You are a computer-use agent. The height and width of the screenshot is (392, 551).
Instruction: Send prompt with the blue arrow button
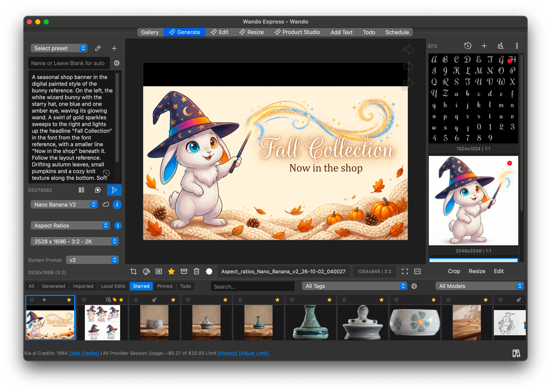tap(114, 190)
